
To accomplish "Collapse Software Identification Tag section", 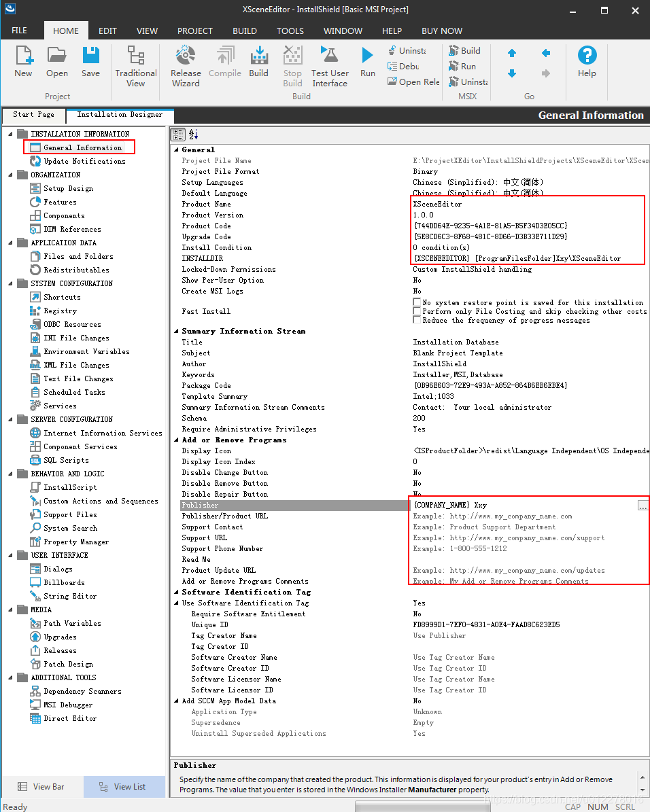I will [x=176, y=592].
